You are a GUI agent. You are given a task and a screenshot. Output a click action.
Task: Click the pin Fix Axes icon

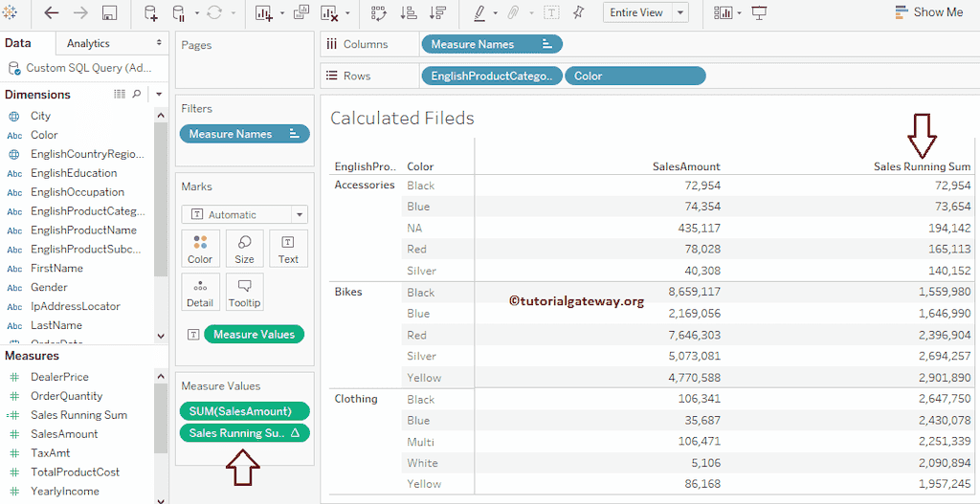579,12
